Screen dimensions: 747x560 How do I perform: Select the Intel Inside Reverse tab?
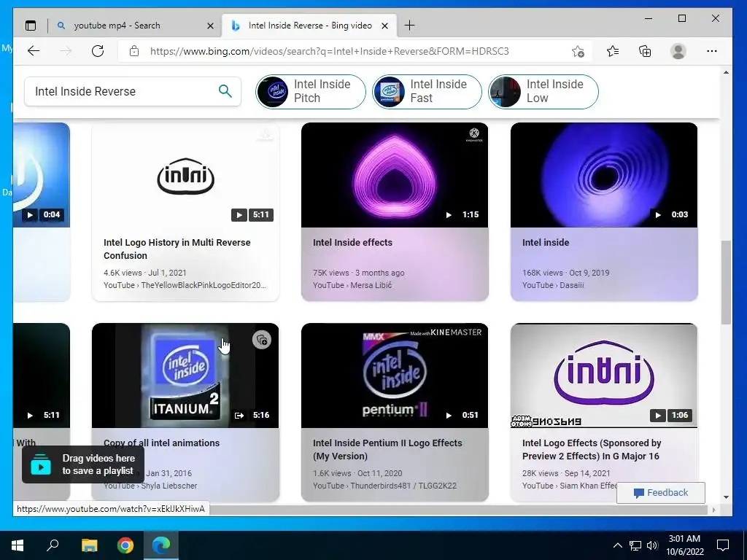point(310,26)
